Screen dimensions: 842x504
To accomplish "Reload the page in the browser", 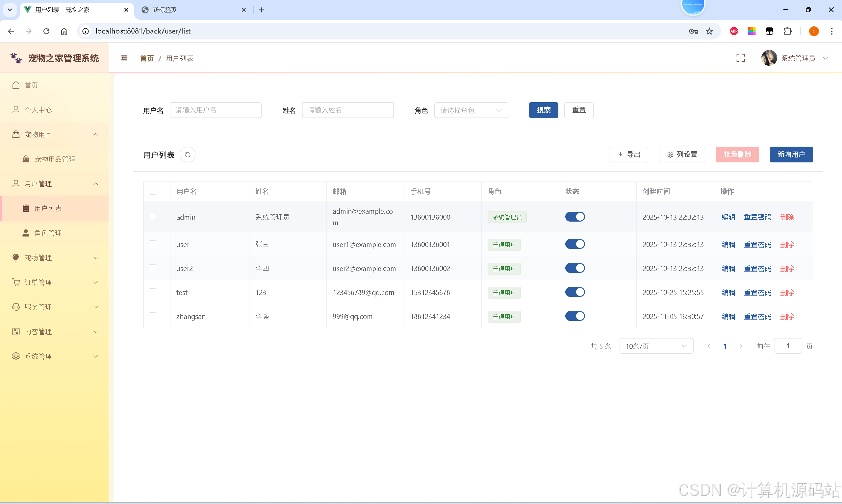I will [x=46, y=31].
